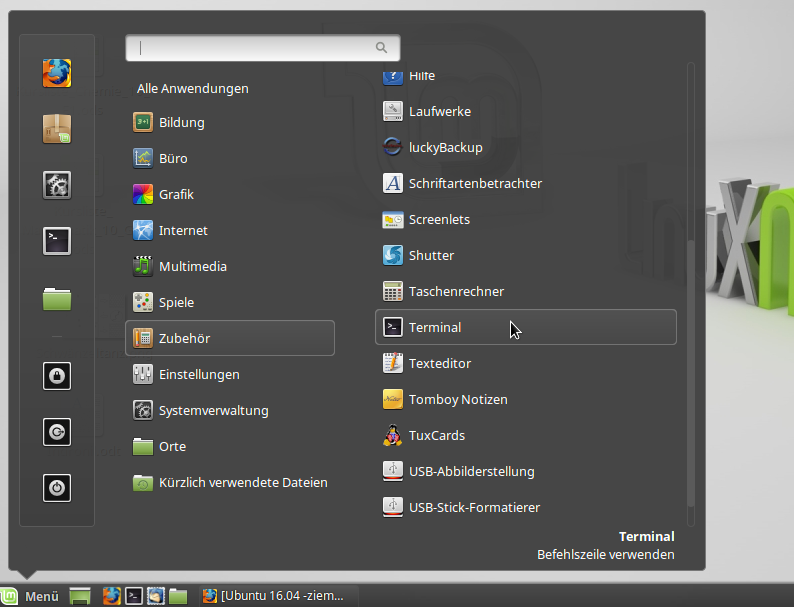Click the Texteditor notepad icon
The height and width of the screenshot is (607, 794).
392,363
